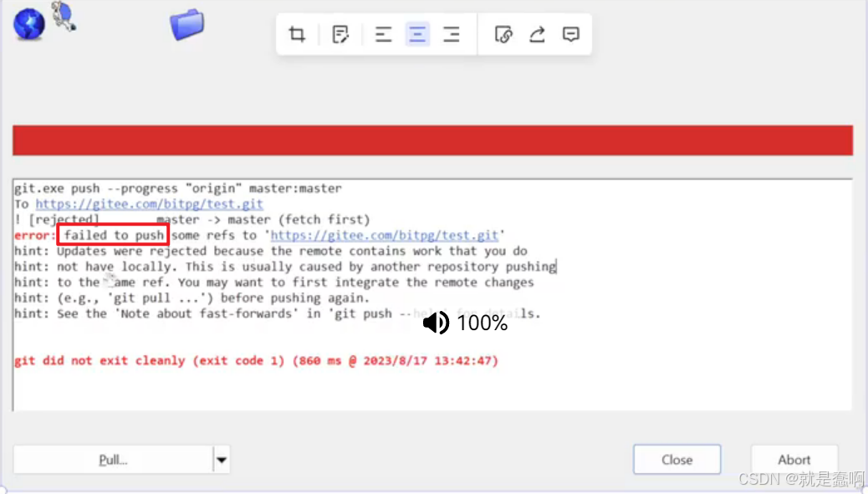868x494 pixels.
Task: Click the "hint: See the 'Note about fast-forwards'" line
Action: pos(278,313)
